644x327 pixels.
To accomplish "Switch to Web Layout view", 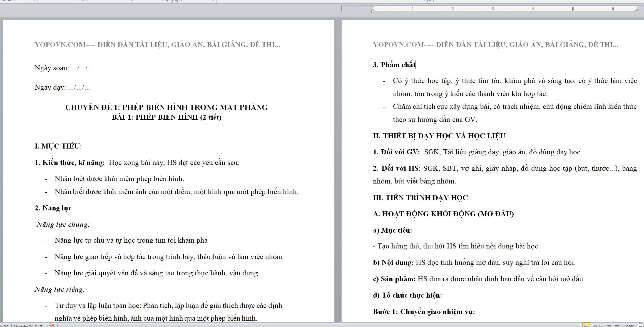I will pos(601,326).
